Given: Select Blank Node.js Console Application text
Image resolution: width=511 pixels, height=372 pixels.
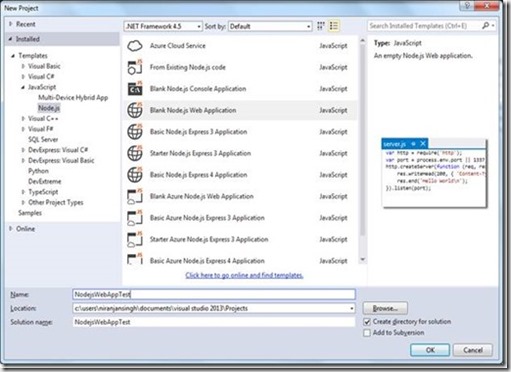Looking at the screenshot, I should point(198,89).
